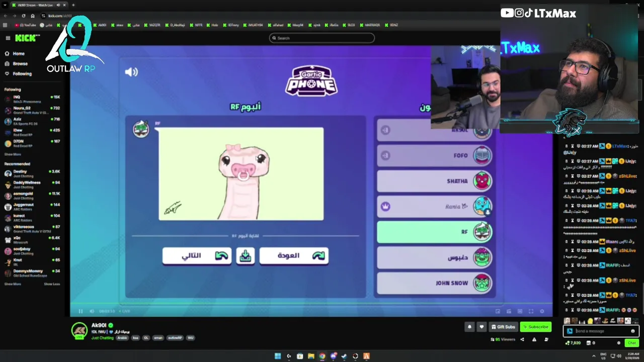Click the green Chat send button

[x=632, y=343]
